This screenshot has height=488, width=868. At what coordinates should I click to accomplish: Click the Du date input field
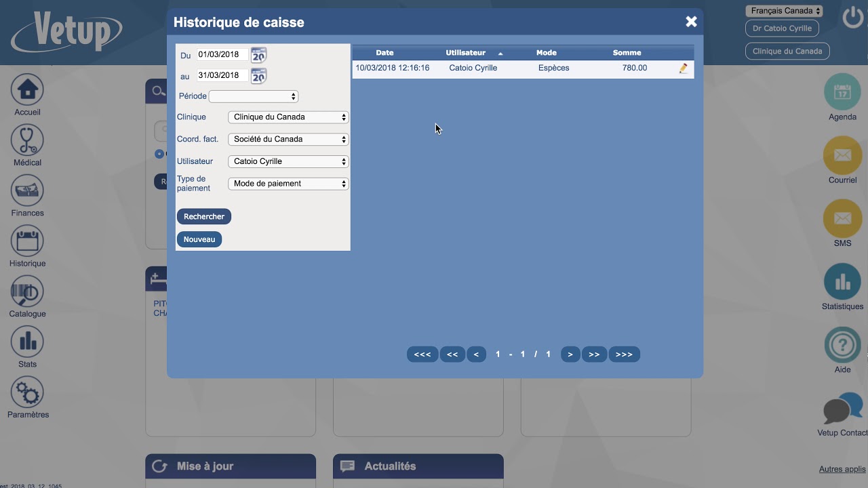click(222, 55)
